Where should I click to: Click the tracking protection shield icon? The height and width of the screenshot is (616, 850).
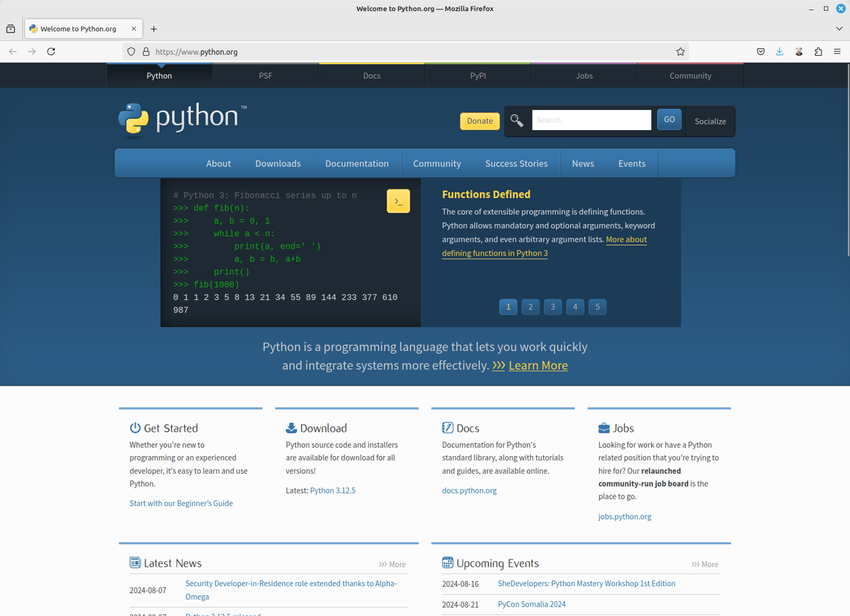pyautogui.click(x=131, y=51)
